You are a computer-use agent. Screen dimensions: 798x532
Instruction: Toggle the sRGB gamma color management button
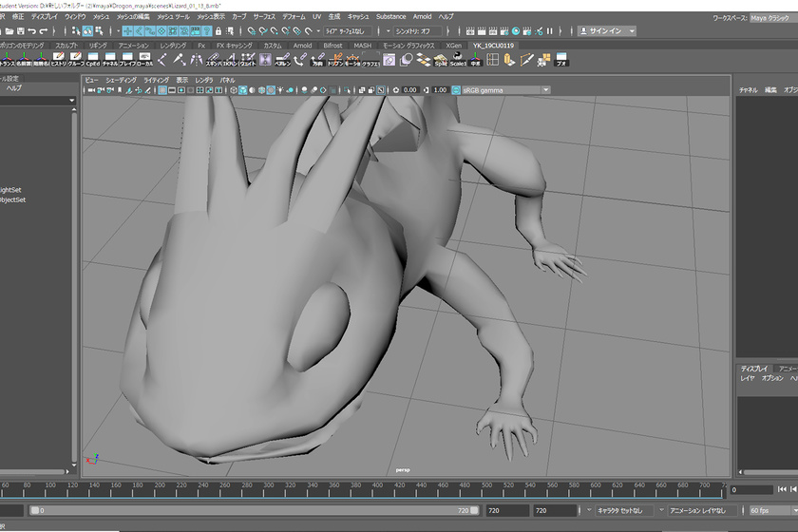[457, 90]
